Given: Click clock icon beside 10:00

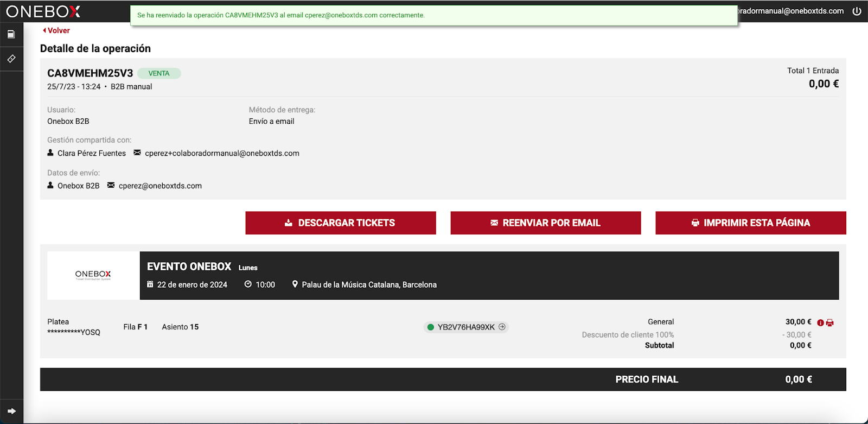Looking at the screenshot, I should 248,284.
